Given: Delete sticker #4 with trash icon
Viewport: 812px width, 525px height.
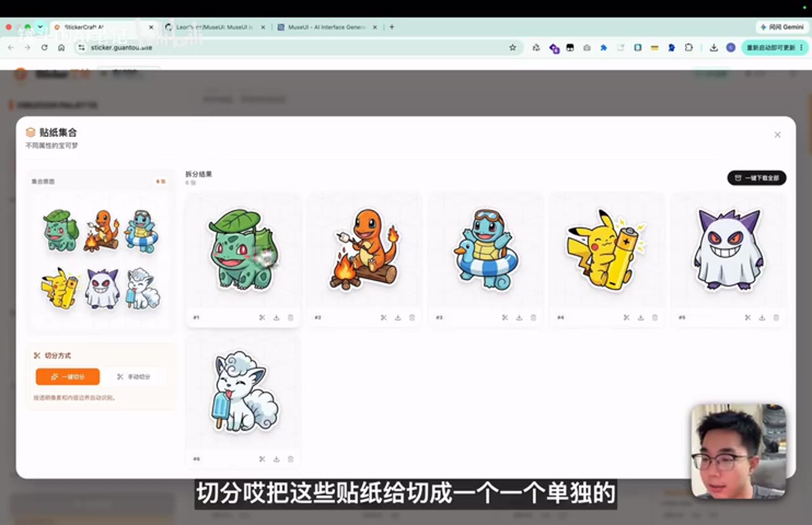Looking at the screenshot, I should (655, 318).
